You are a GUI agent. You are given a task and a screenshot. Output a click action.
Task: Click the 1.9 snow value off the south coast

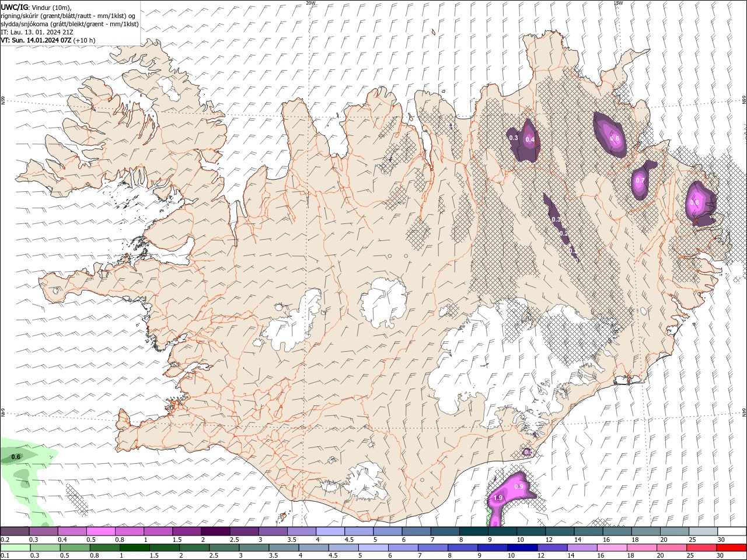click(x=498, y=498)
